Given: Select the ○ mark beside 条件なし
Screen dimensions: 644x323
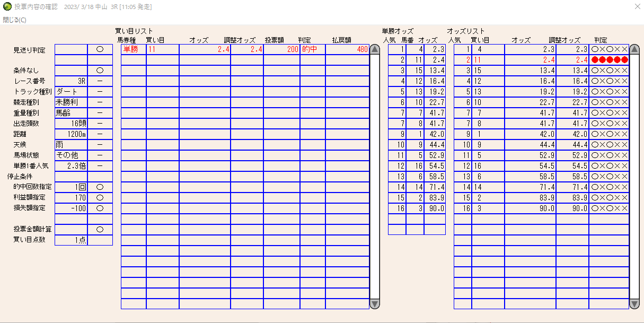Looking at the screenshot, I should (100, 71).
